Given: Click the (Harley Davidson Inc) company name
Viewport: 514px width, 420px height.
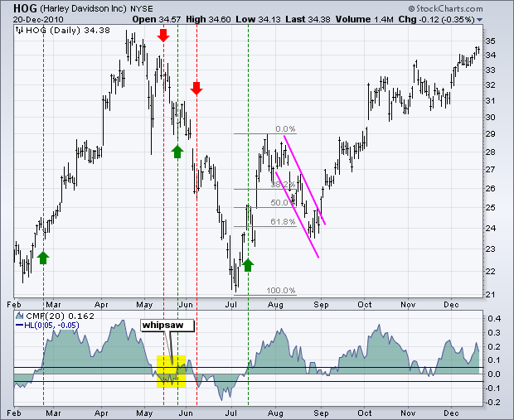Looking at the screenshot, I should pos(83,8).
